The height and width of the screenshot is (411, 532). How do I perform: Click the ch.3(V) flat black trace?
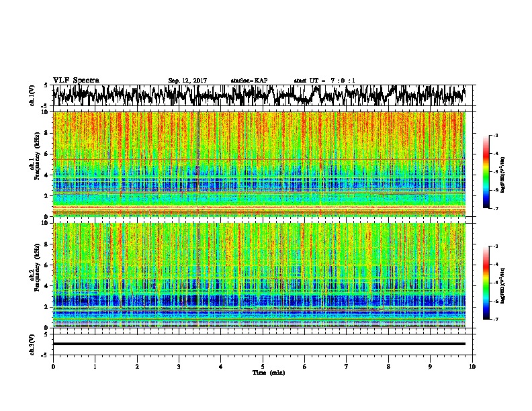[259, 344]
